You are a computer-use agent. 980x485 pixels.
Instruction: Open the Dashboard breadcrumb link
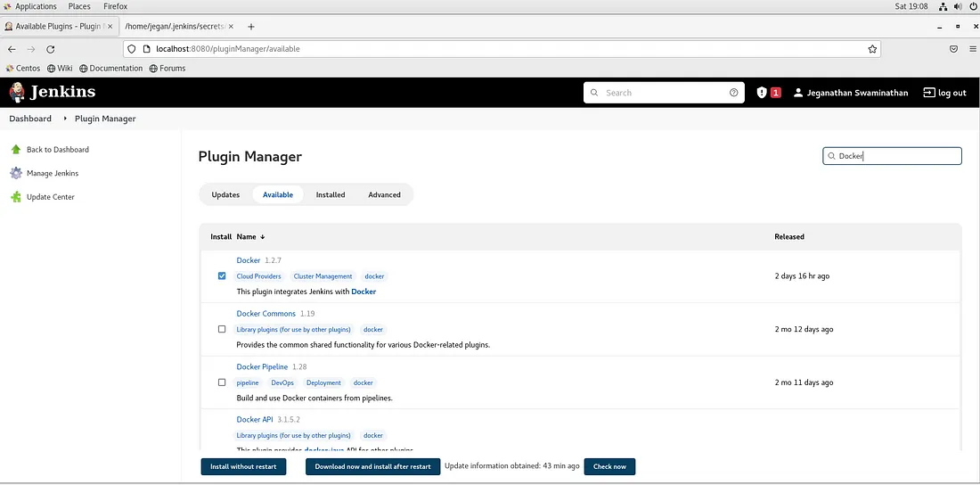pyautogui.click(x=30, y=119)
